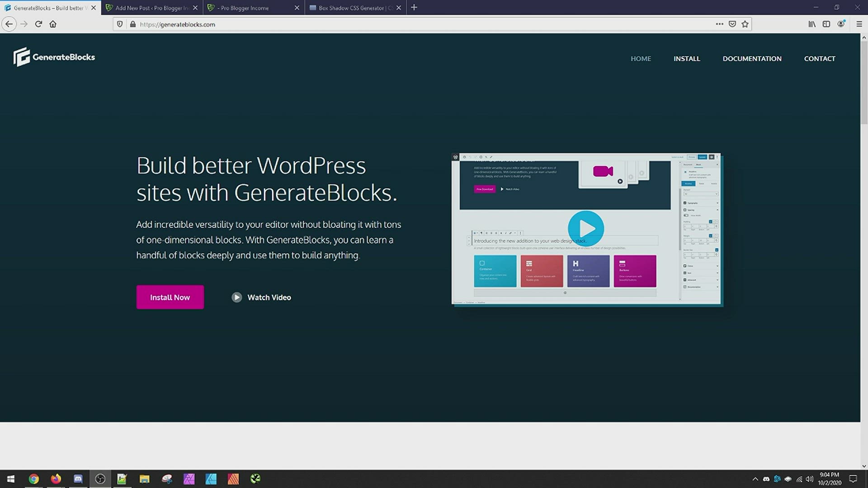Click scrollbar down arrow

[x=864, y=466]
